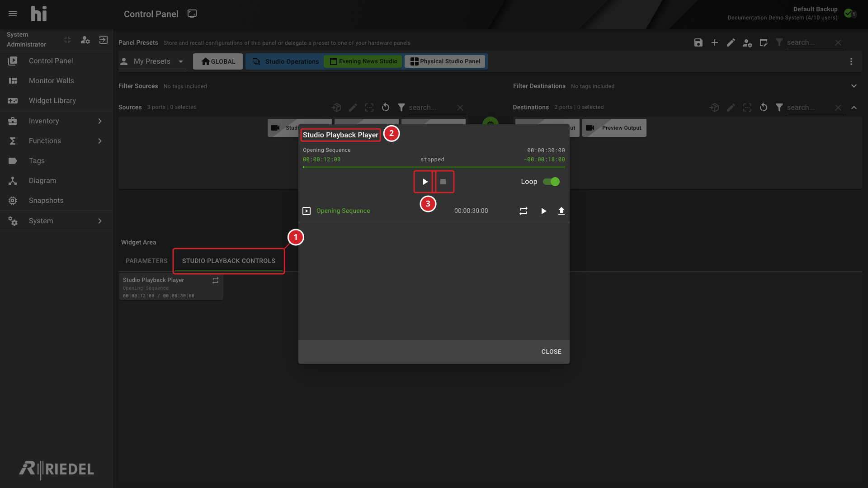Screen dimensions: 868x488
Task: Select the Physical Studio Panel preset
Action: click(x=445, y=61)
